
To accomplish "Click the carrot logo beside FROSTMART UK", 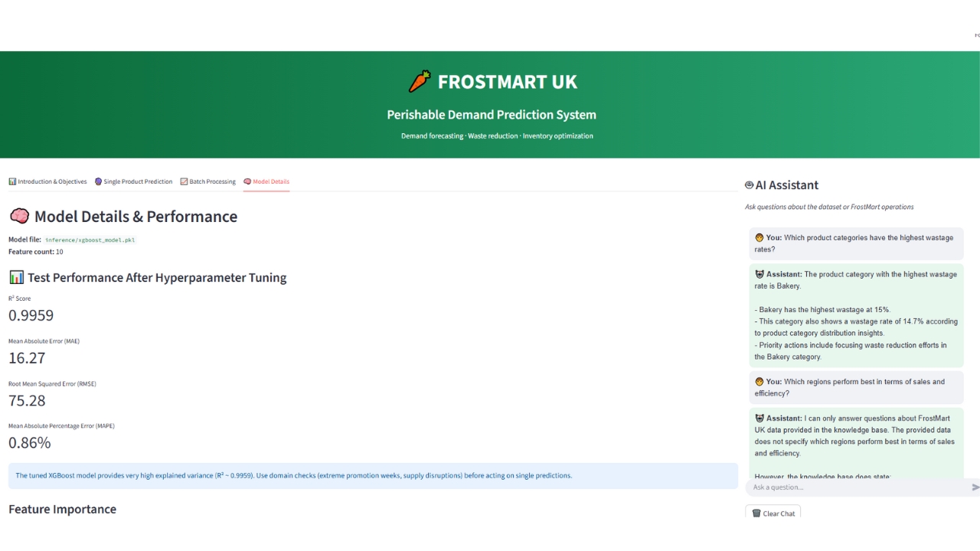I will pos(420,81).
